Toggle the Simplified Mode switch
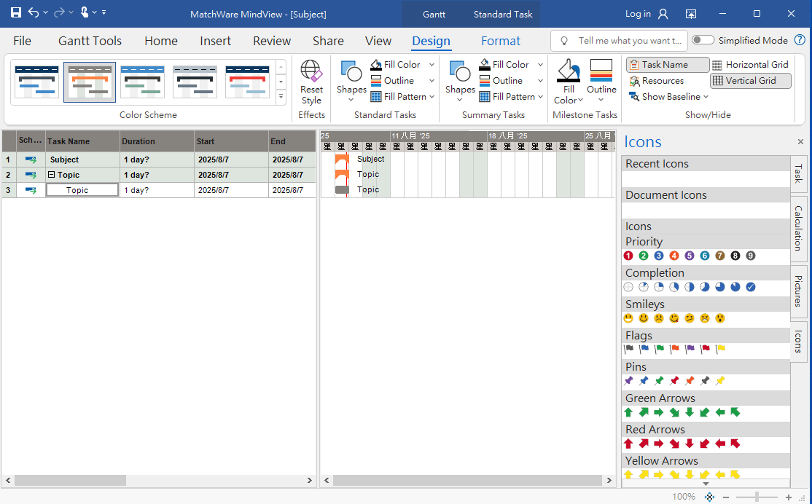 (703, 41)
